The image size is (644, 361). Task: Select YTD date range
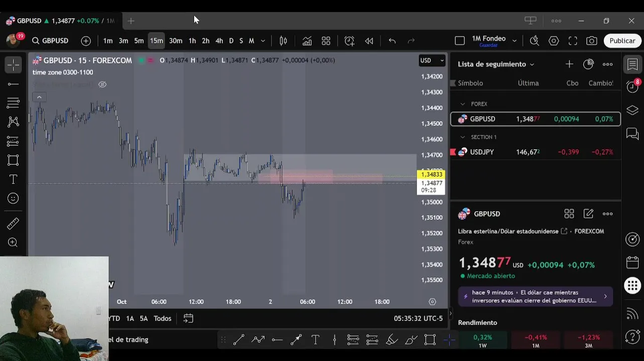coord(114,318)
